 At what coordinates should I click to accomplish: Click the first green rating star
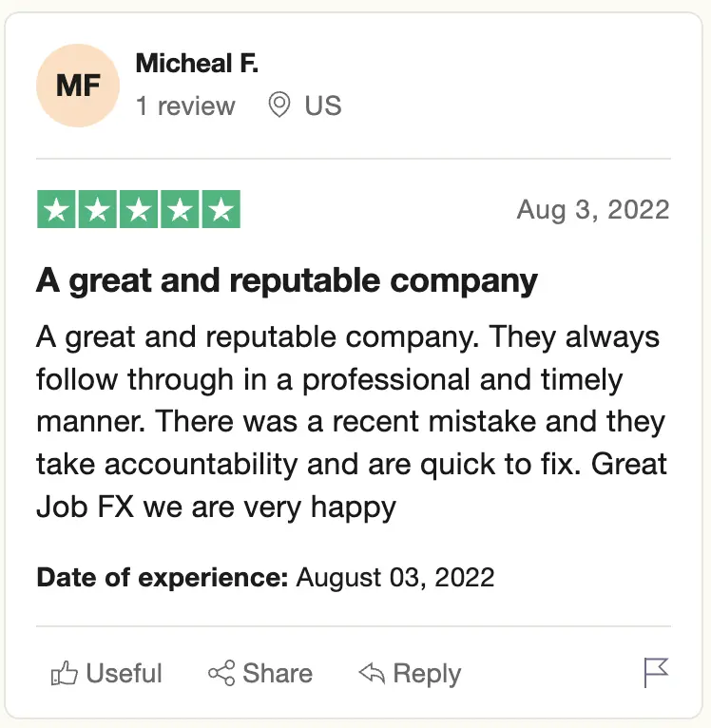[56, 210]
